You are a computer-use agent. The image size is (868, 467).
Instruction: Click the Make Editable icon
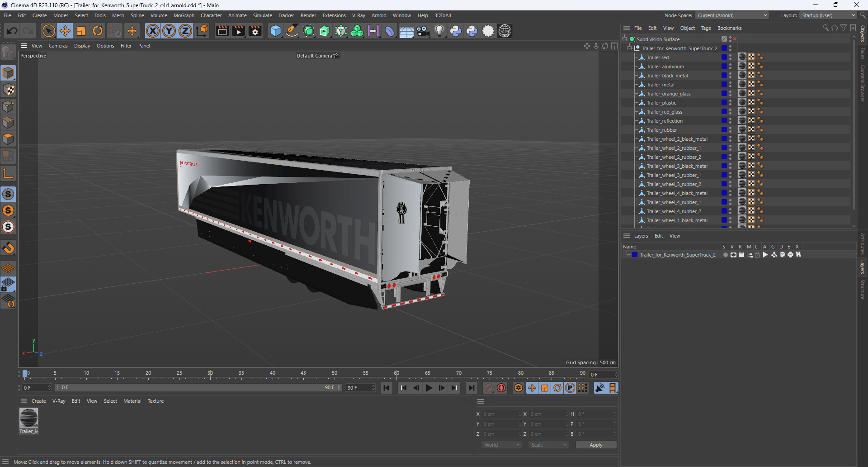(x=8, y=53)
